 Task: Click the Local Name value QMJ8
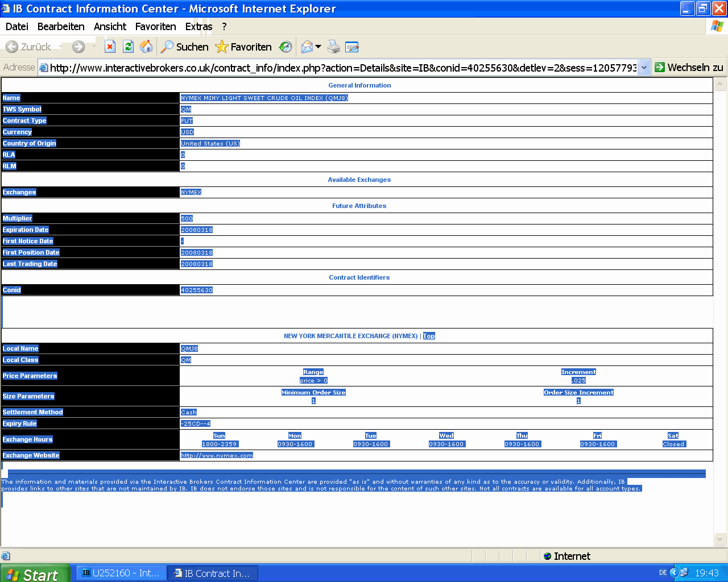189,348
